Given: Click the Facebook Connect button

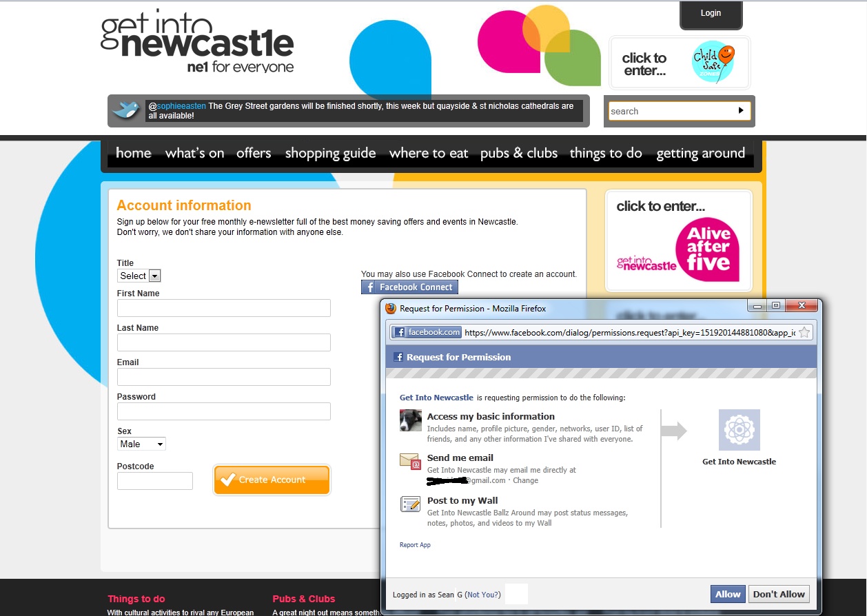Looking at the screenshot, I should point(409,287).
